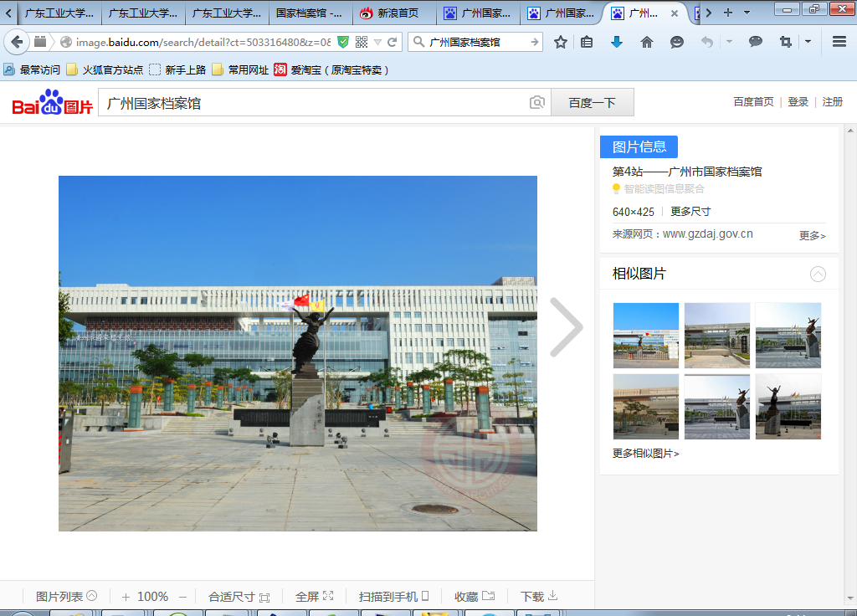Click 下载 to download the image
This screenshot has height=616, width=857.
tap(539, 597)
